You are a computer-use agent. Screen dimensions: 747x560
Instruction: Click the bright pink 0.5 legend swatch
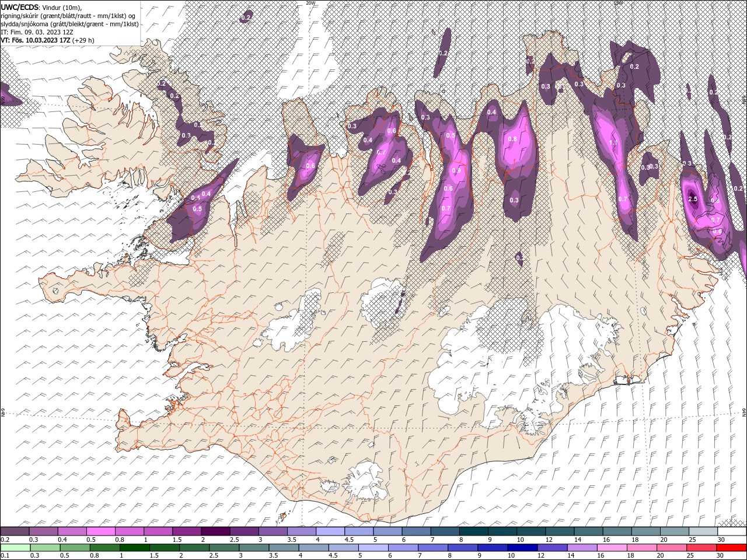point(101,531)
